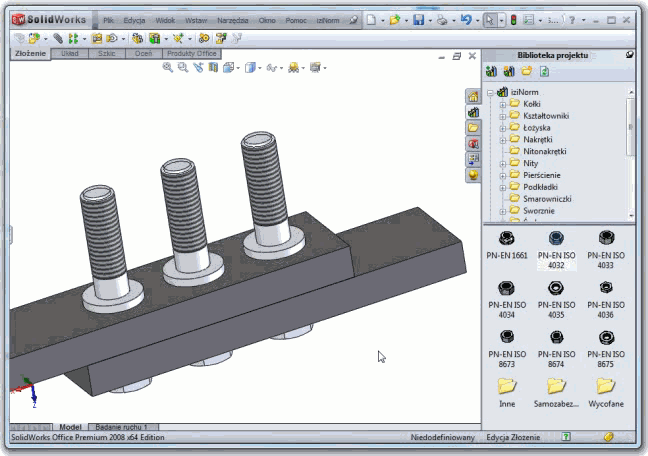
Task: Open the Widok menu
Action: pyautogui.click(x=165, y=20)
